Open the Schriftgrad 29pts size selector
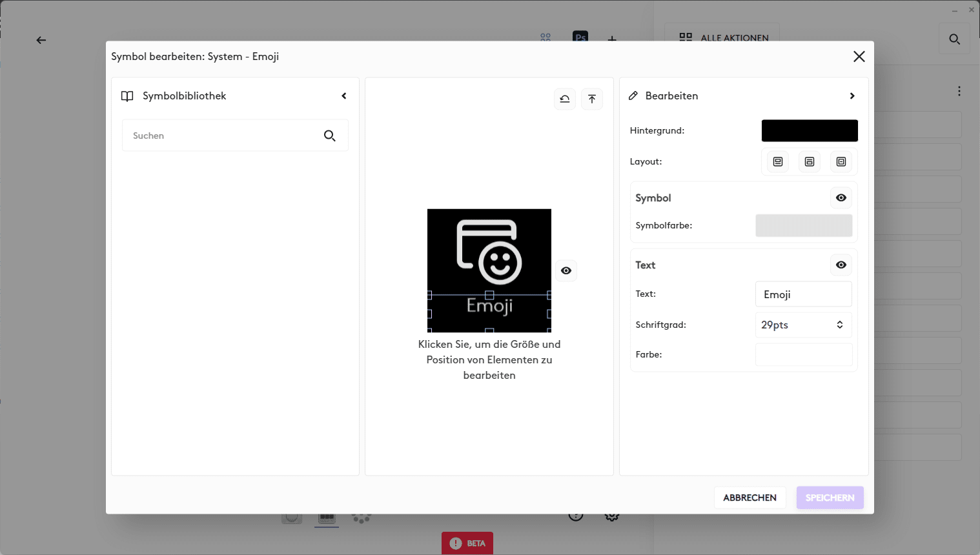The height and width of the screenshot is (555, 980). 803,325
